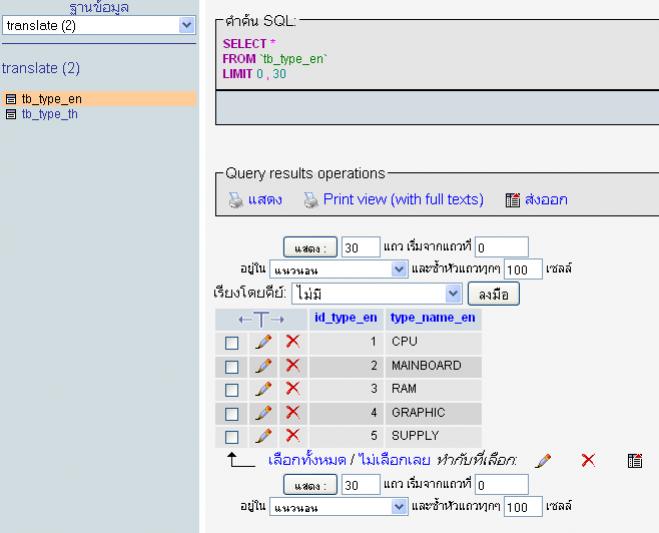Open the upper แนวนอน display mode dropdown
This screenshot has height=533, width=659.
(x=339, y=269)
